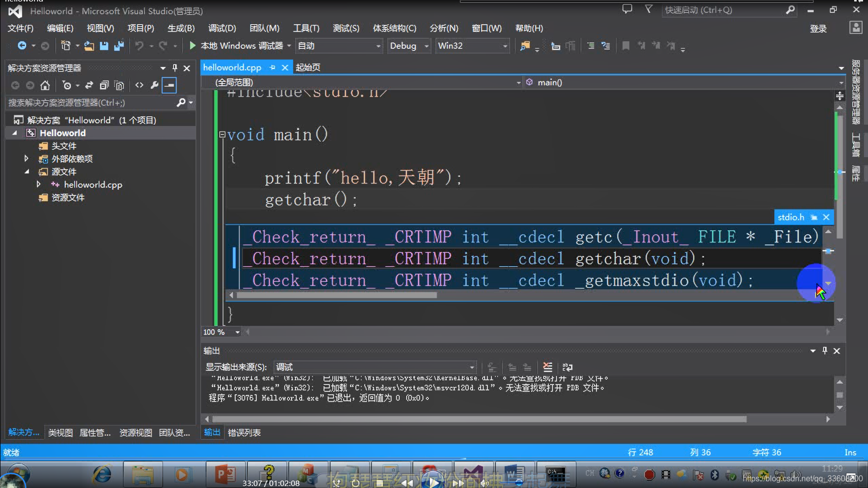
Task: Open the 工具(T) menu
Action: pyautogui.click(x=306, y=28)
